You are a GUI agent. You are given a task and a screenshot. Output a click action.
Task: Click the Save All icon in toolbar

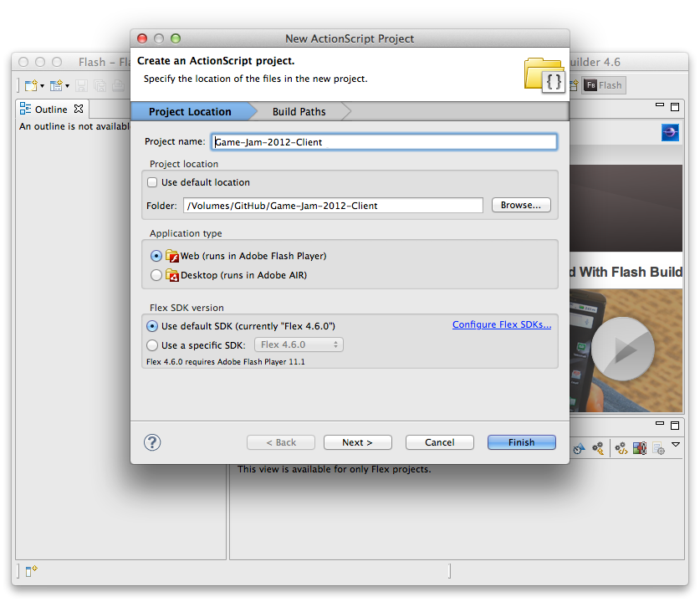(100, 85)
